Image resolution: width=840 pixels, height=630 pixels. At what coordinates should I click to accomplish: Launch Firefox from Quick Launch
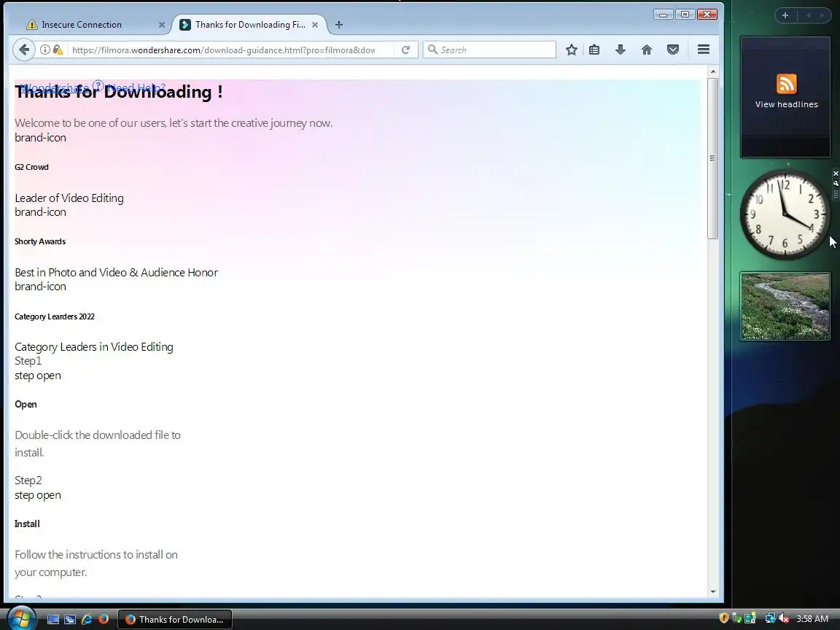[104, 619]
